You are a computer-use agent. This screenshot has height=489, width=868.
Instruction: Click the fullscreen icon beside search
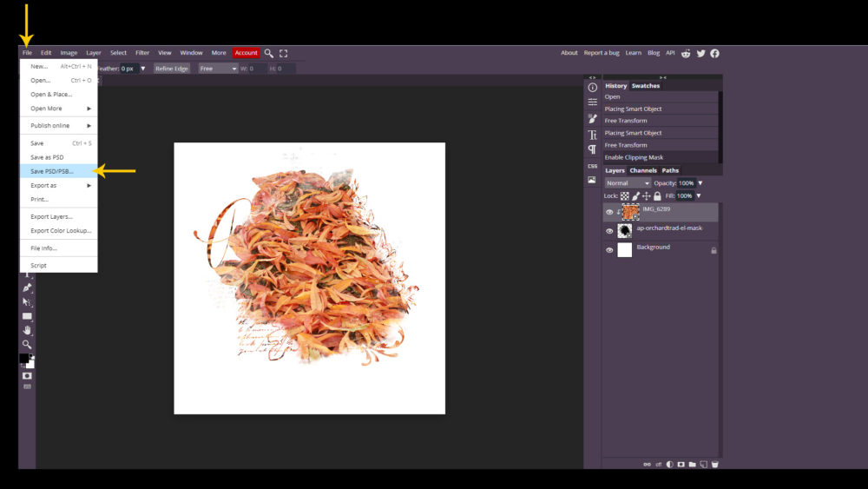(284, 53)
